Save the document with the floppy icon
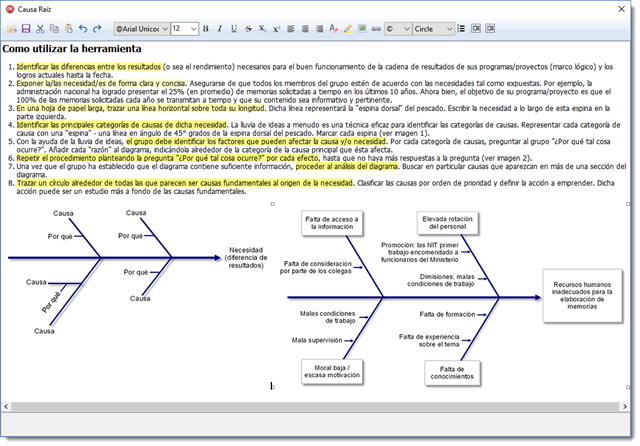Viewport: 640px width, 446px height. click(26, 29)
